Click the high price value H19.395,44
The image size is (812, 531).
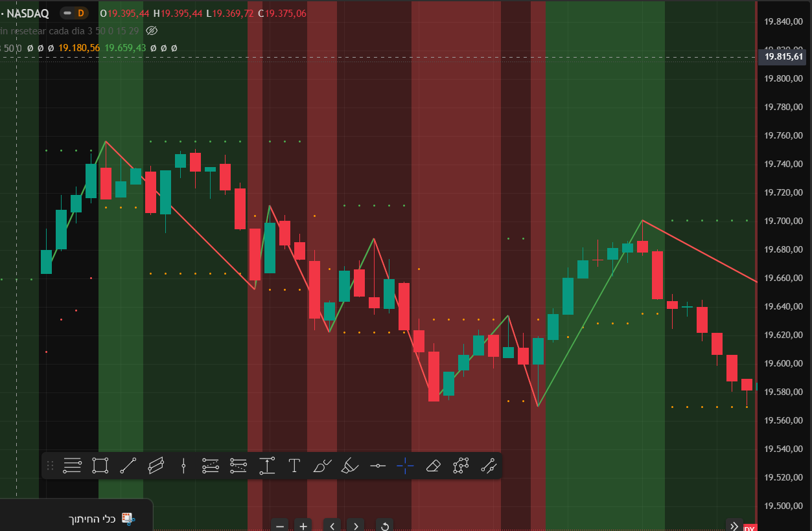pos(178,13)
